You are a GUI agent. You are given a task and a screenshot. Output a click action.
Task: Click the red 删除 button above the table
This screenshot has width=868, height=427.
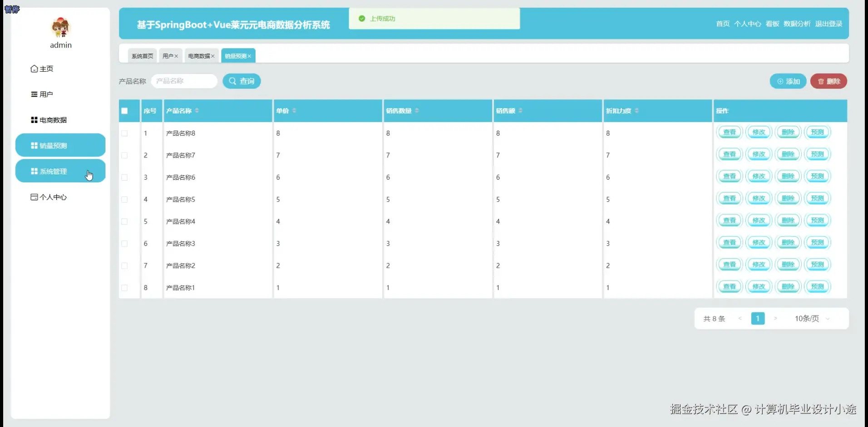coord(829,81)
